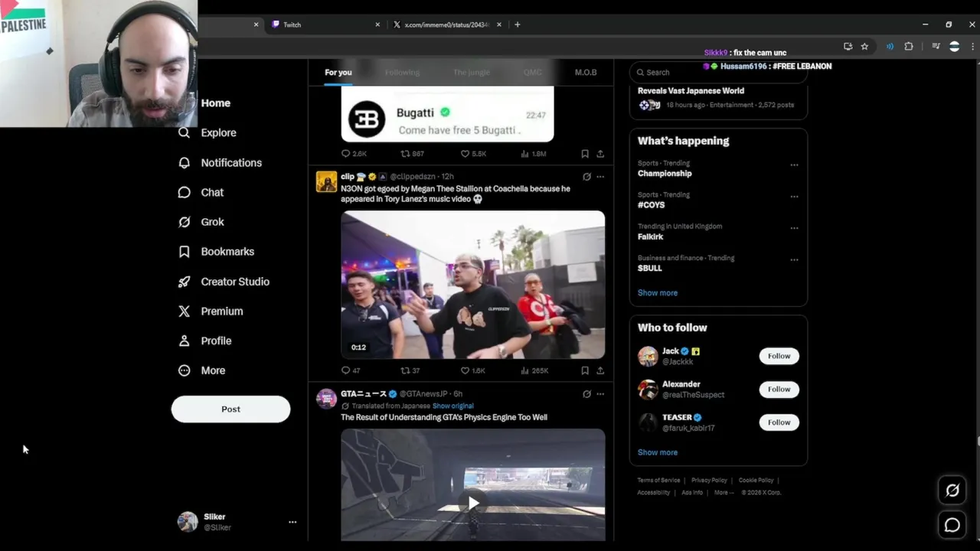This screenshot has width=980, height=551.
Task: Open options for Championship trend
Action: [x=794, y=165]
